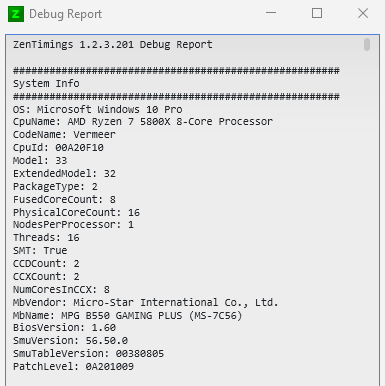The height and width of the screenshot is (386, 385).
Task: Click the ZenTimings 1.2.3.201 Debug Report line
Action: 113,45
